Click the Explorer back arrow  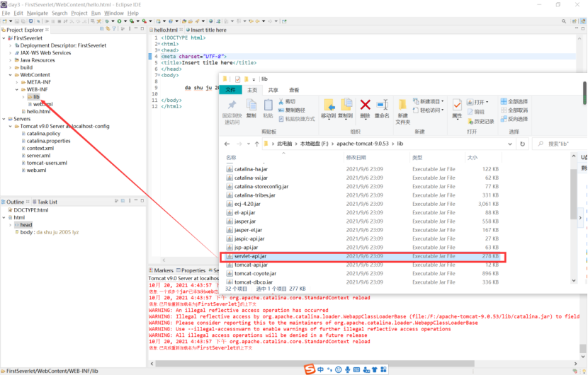227,144
